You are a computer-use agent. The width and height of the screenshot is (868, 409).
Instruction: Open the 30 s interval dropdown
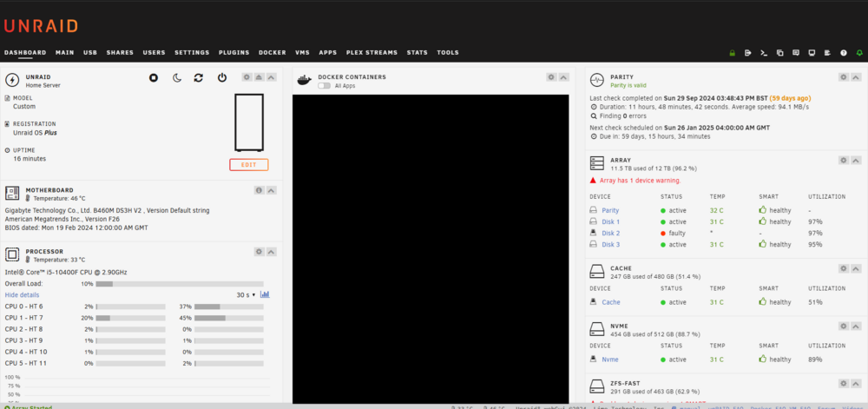coord(247,295)
